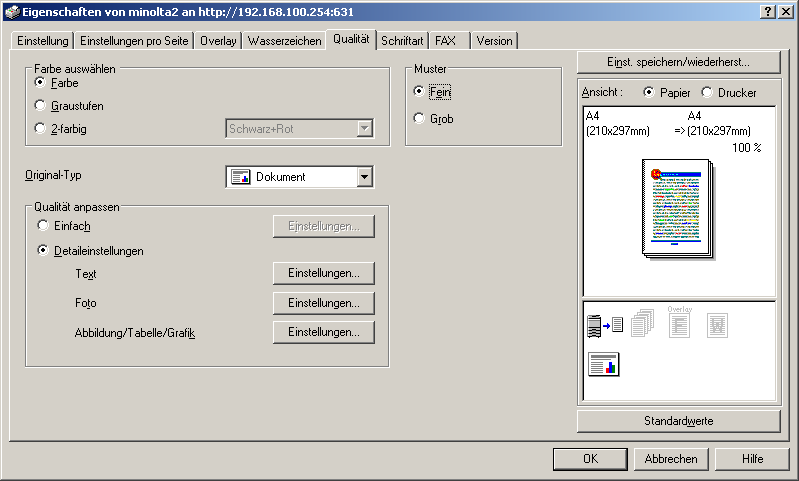Image resolution: width=799 pixels, height=481 pixels.
Task: Click Einst. speichern/wiederherst. button
Action: pyautogui.click(x=678, y=62)
